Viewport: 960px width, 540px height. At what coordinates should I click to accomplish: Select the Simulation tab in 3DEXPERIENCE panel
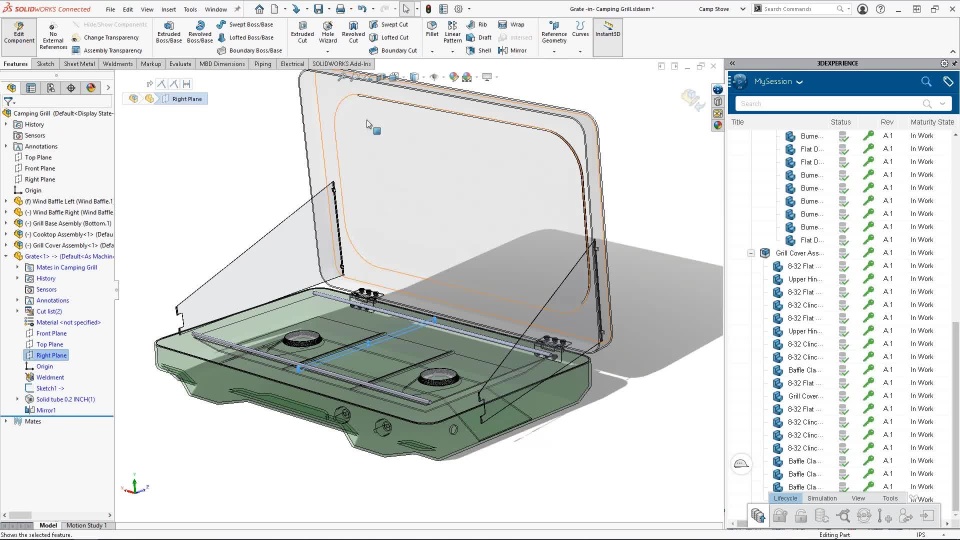[x=822, y=498]
